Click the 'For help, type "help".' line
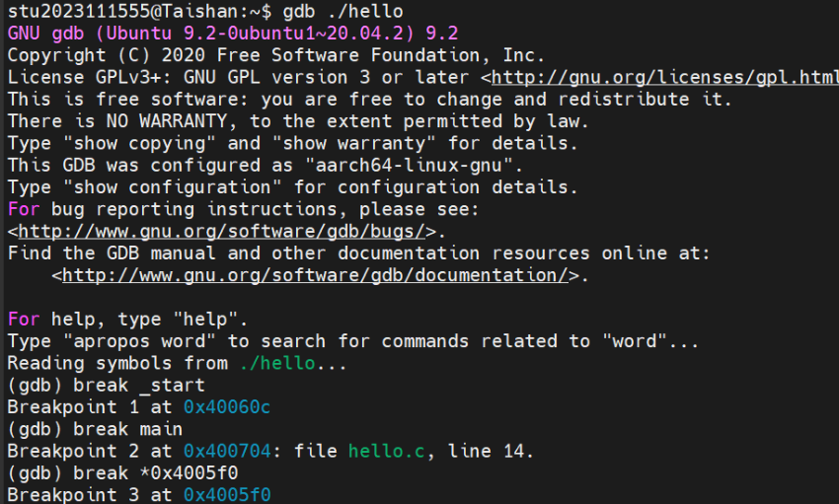 point(127,320)
